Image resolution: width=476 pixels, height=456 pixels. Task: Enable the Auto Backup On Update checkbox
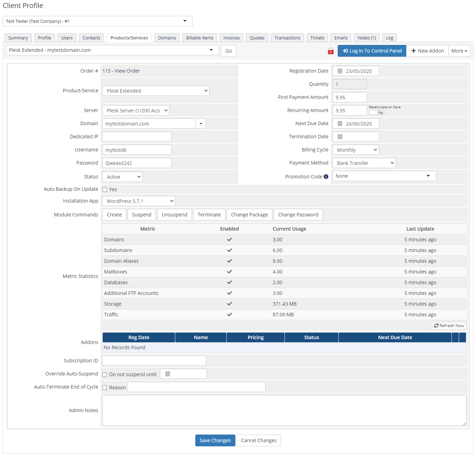(x=105, y=189)
